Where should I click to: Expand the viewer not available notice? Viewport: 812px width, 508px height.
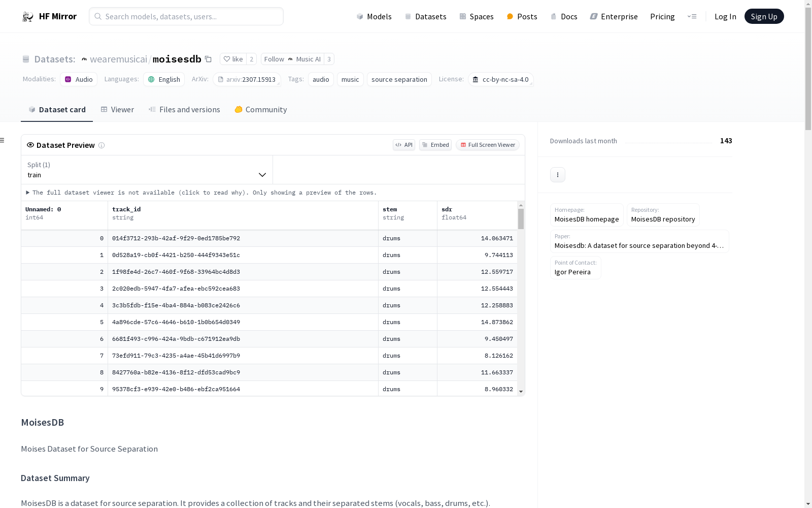click(x=201, y=193)
